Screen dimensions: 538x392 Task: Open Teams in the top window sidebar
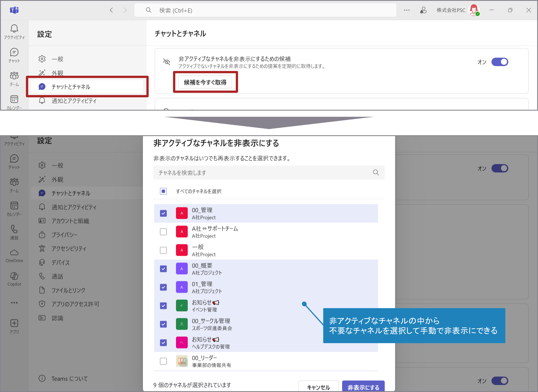pos(14,79)
